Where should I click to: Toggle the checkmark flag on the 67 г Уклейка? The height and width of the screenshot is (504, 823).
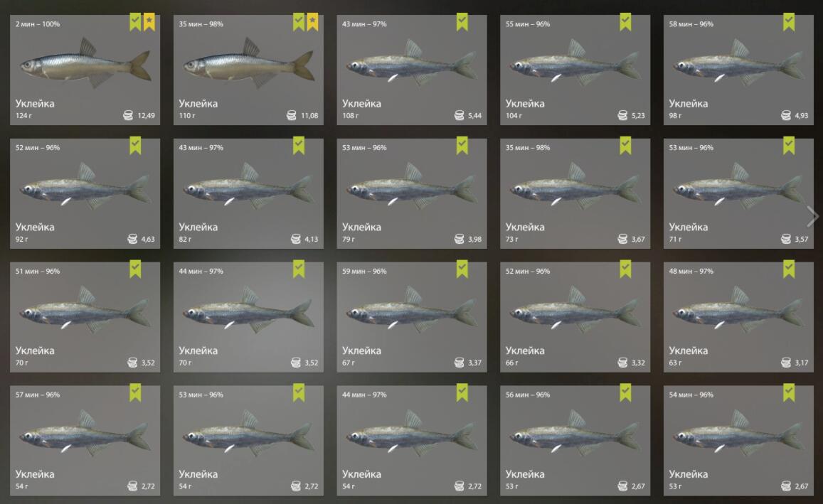[x=462, y=269]
